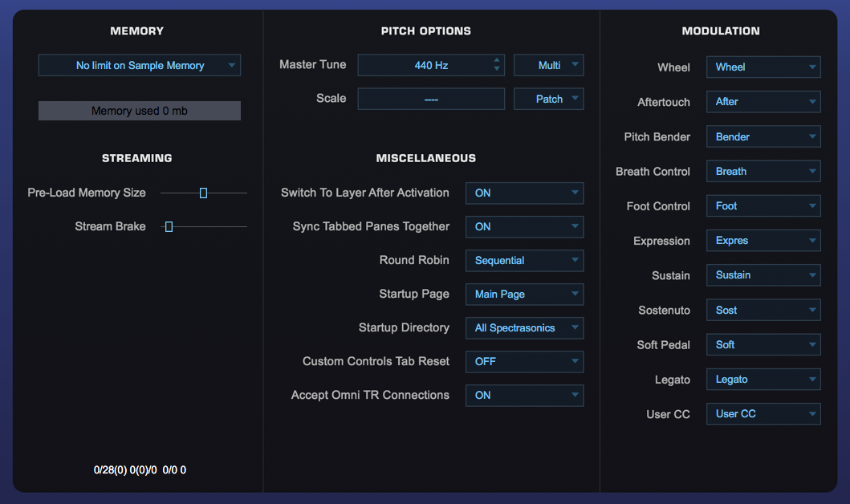Screen dimensions: 850x504
Task: Click the Sostenuto label
Action: click(x=664, y=311)
